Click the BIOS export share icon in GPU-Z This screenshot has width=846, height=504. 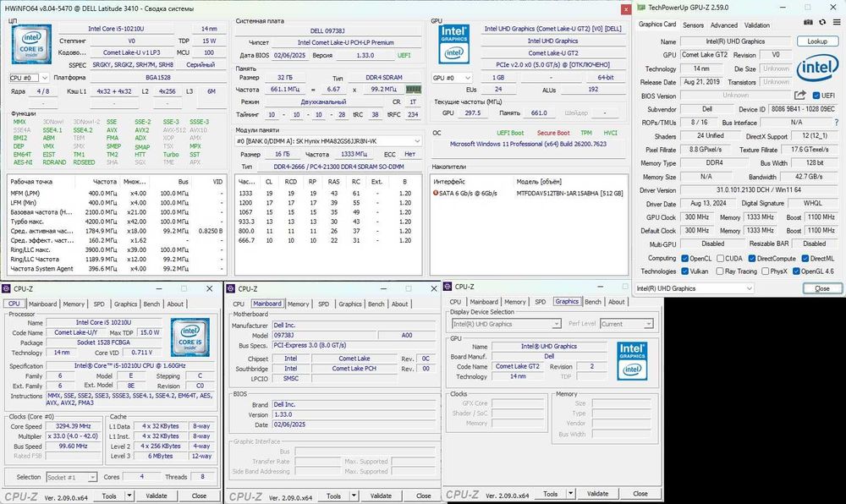click(800, 96)
